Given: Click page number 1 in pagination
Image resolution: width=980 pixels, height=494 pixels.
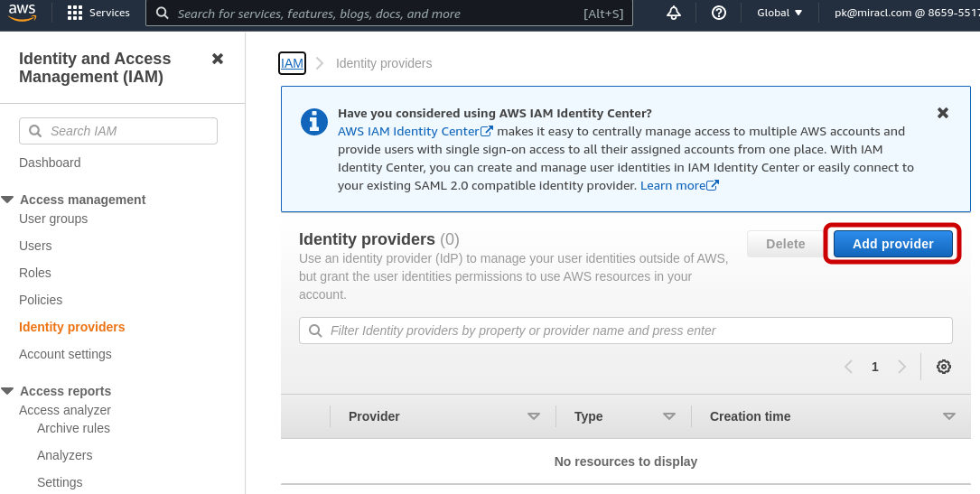Looking at the screenshot, I should point(875,367).
